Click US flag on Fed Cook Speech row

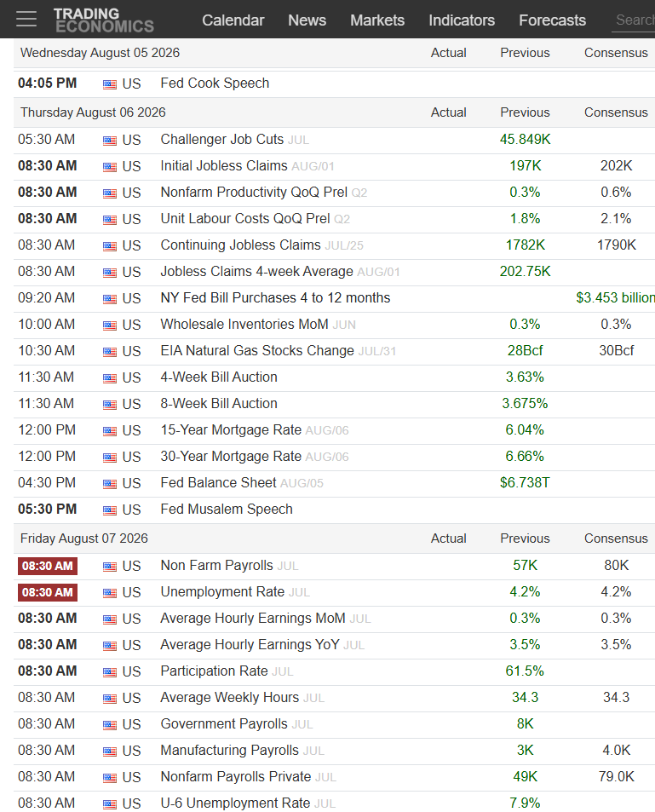tap(110, 84)
